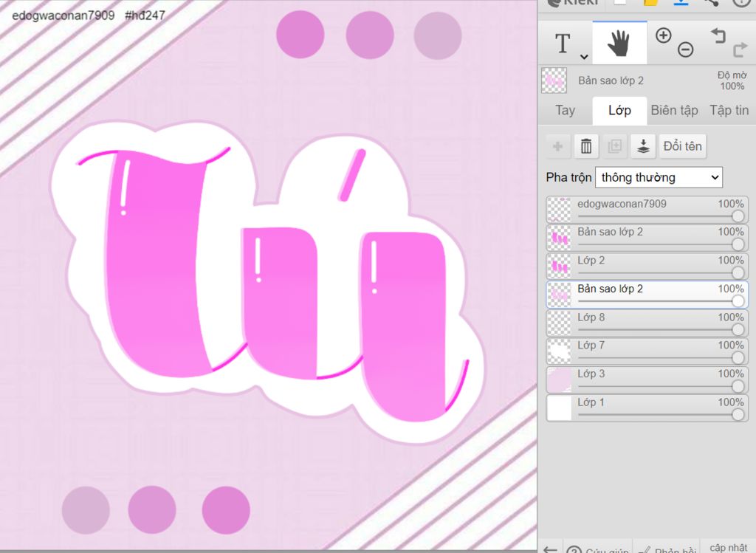Screen dimensions: 756x553
Task: Zoom out with the minus magnifier
Action: pos(685,49)
